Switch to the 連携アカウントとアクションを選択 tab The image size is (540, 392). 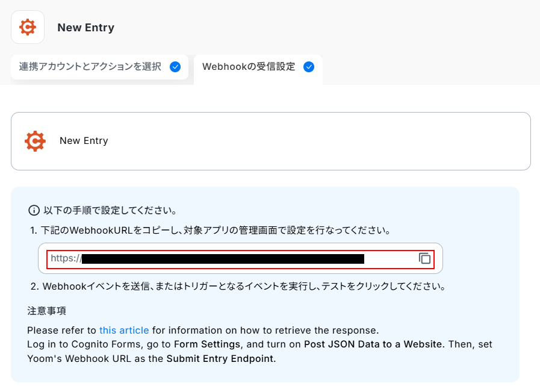click(x=90, y=67)
